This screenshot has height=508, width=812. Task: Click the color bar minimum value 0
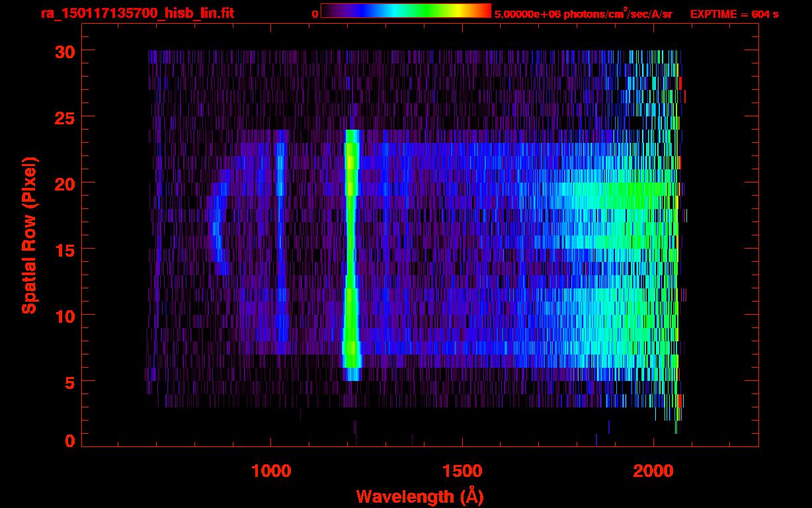(x=315, y=14)
